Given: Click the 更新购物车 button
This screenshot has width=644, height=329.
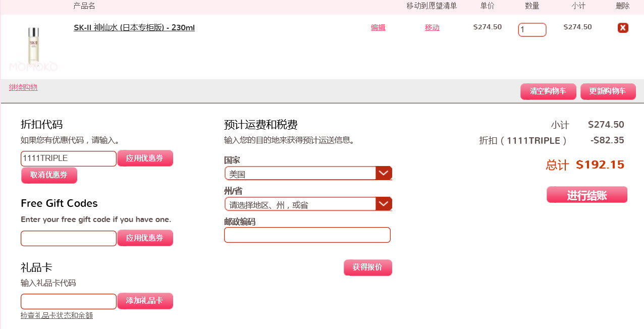Looking at the screenshot, I should 608,91.
